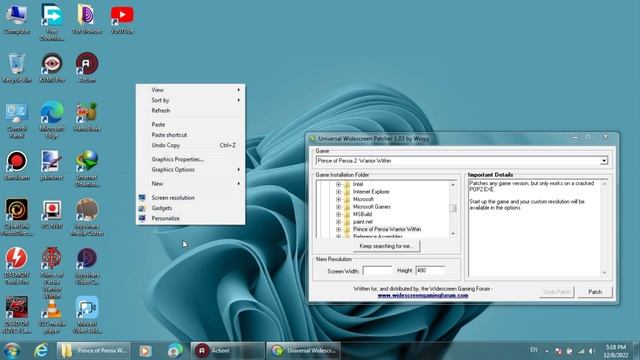Screen dimensions: 640x360
Task: Launch Internet Explorer from the taskbar
Action: pyautogui.click(x=41, y=351)
